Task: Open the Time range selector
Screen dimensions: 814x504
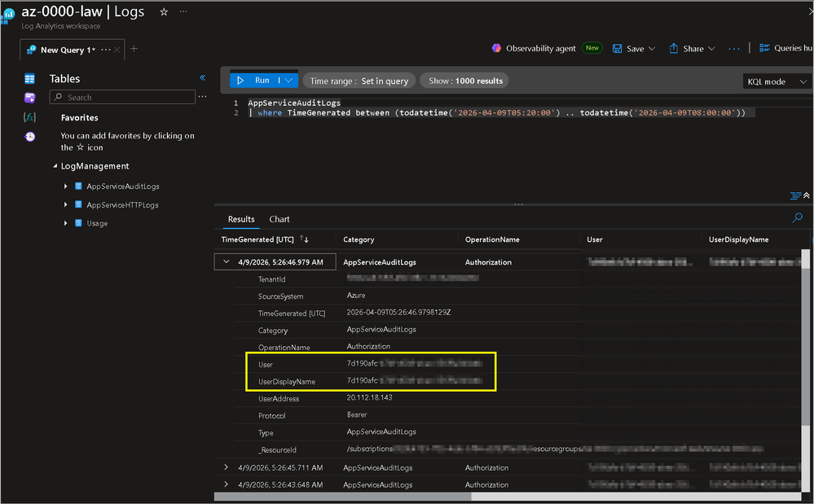Action: click(x=359, y=81)
